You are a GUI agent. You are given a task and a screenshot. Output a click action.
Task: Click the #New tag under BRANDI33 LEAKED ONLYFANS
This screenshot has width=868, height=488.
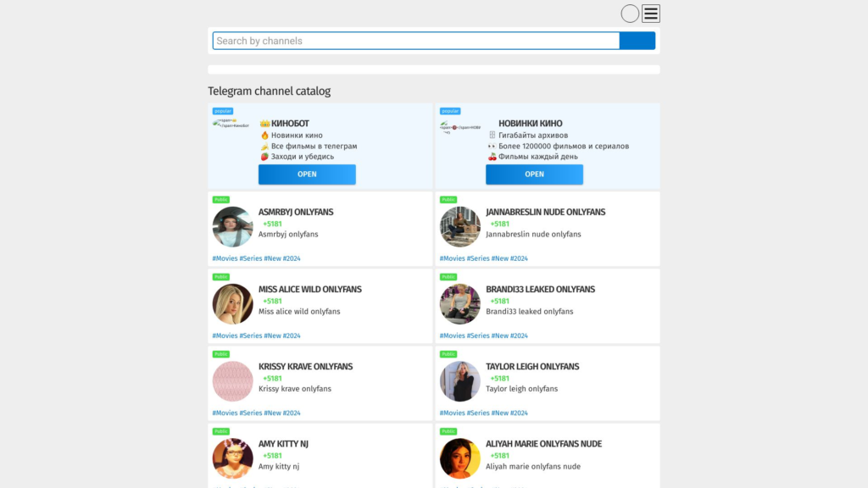pyautogui.click(x=500, y=335)
